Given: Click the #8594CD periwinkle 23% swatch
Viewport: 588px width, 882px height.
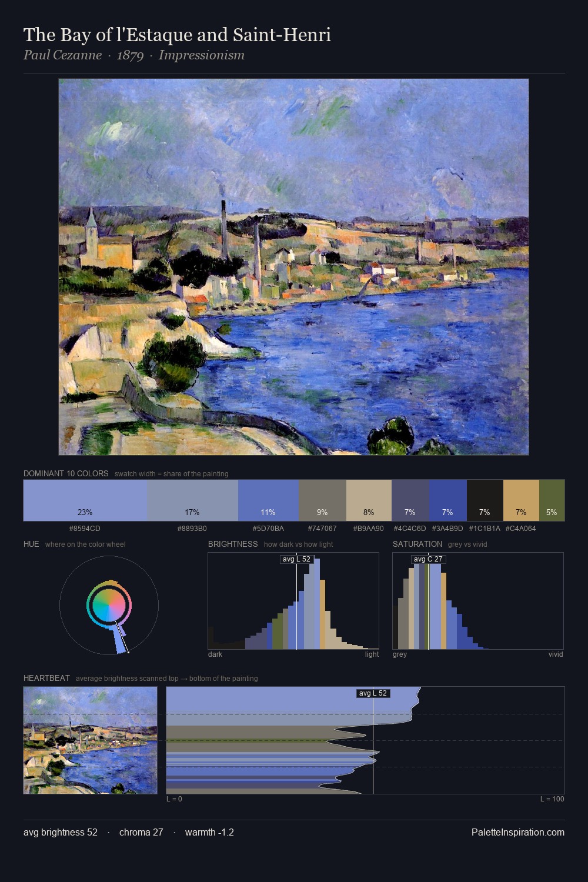Looking at the screenshot, I should coord(85,500).
